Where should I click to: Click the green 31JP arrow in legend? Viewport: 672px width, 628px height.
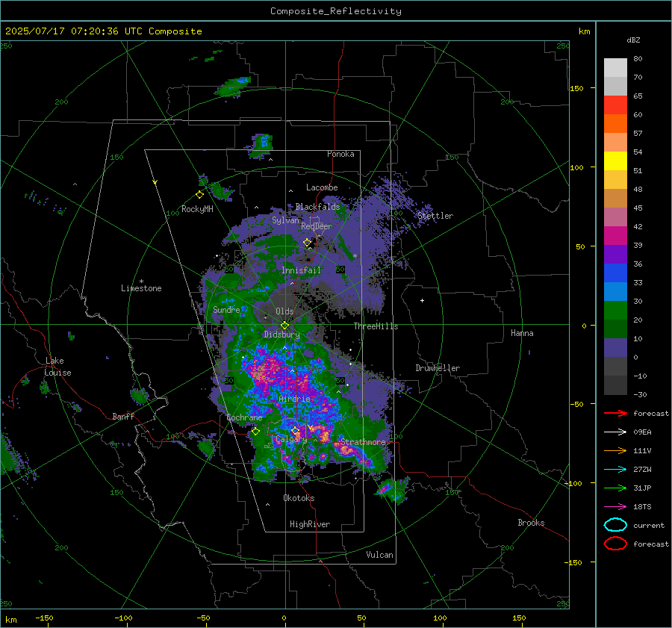point(615,488)
